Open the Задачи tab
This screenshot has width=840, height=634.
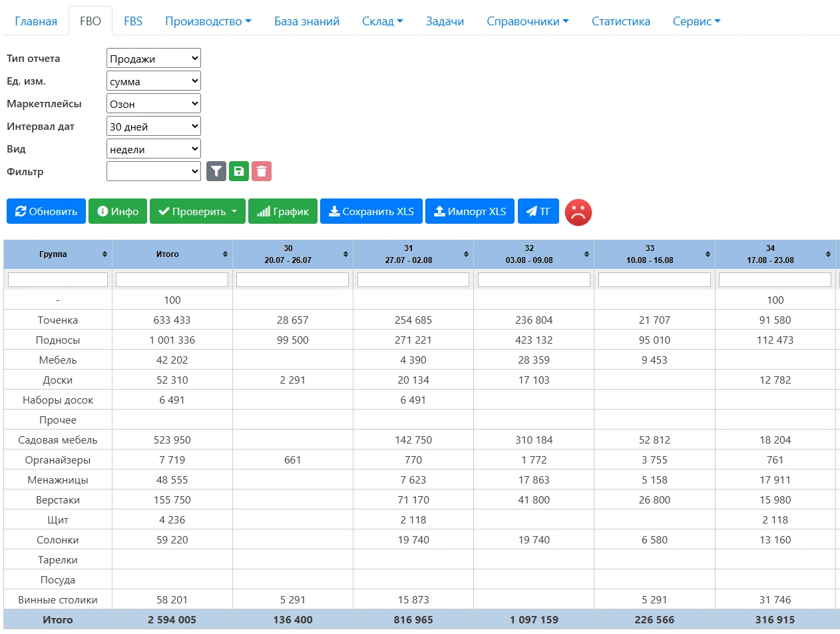[x=445, y=21]
